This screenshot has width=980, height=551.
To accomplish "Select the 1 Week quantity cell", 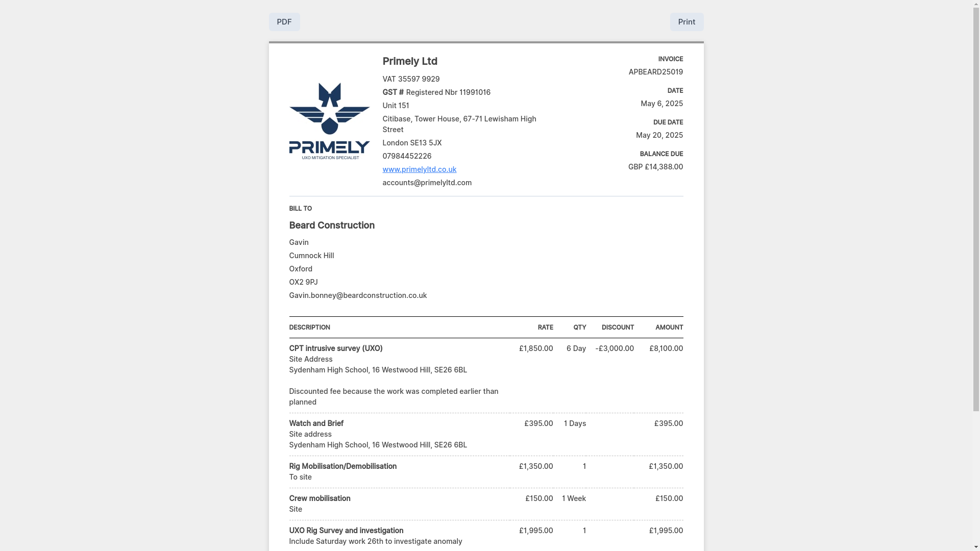I will [x=574, y=498].
